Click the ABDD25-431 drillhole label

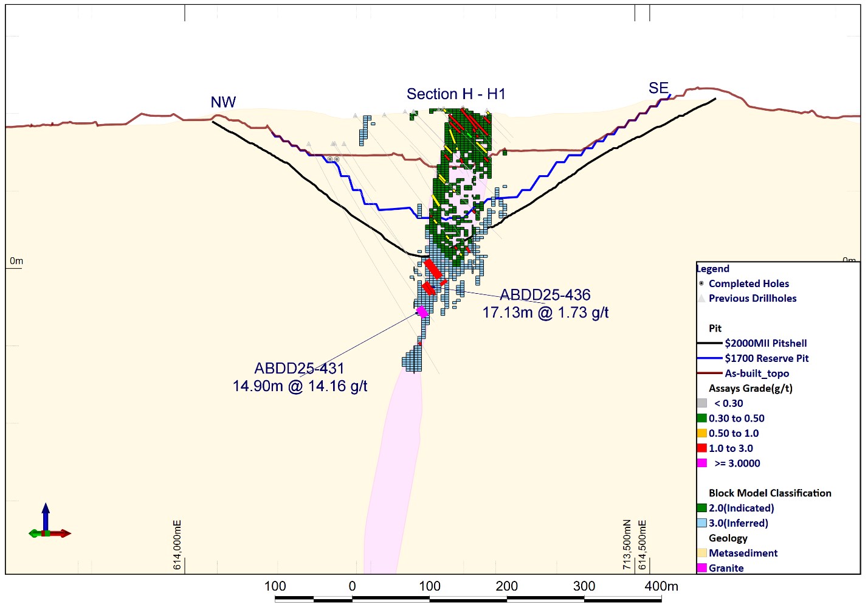tap(299, 369)
